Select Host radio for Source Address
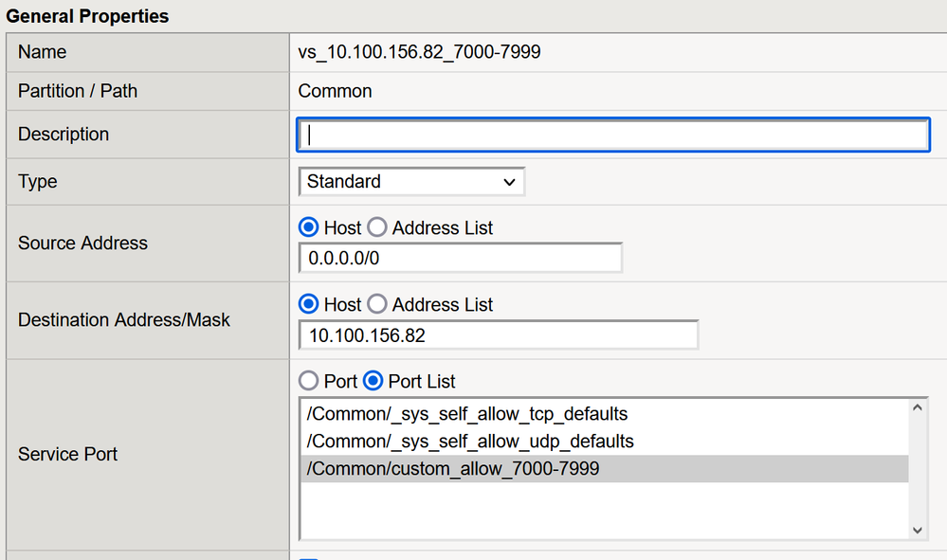947x560 pixels. [x=308, y=228]
